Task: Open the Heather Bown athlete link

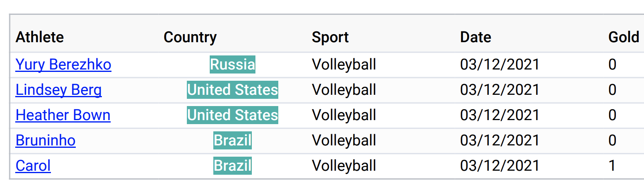Action: 63,115
